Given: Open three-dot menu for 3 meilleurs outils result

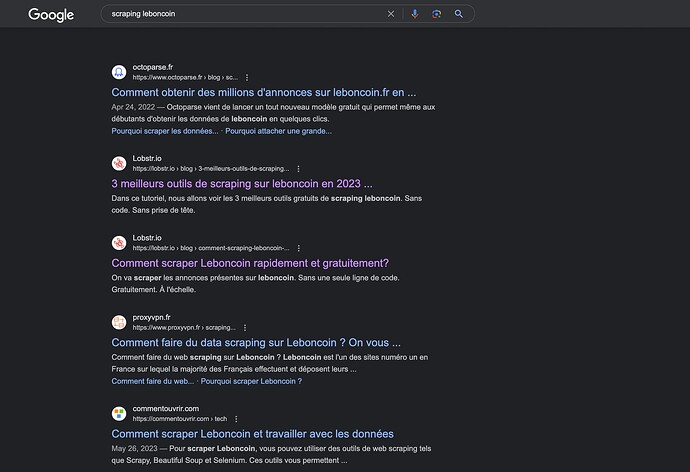Looking at the screenshot, I should point(298,169).
